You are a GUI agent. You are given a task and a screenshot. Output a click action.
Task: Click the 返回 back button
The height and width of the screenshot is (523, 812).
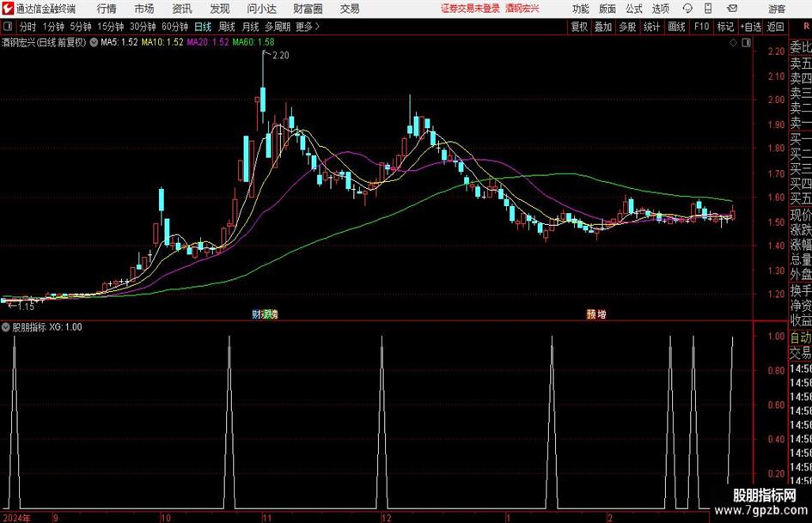pos(775,27)
